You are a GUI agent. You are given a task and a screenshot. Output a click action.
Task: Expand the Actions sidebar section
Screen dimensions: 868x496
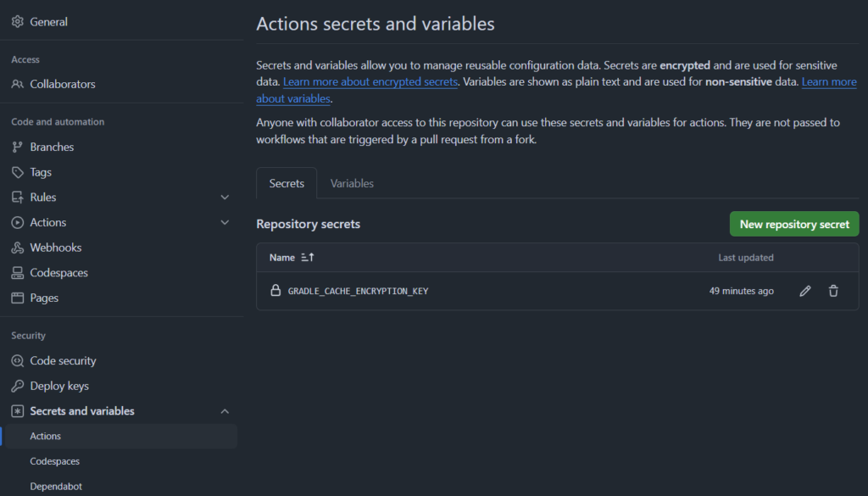[x=225, y=222]
